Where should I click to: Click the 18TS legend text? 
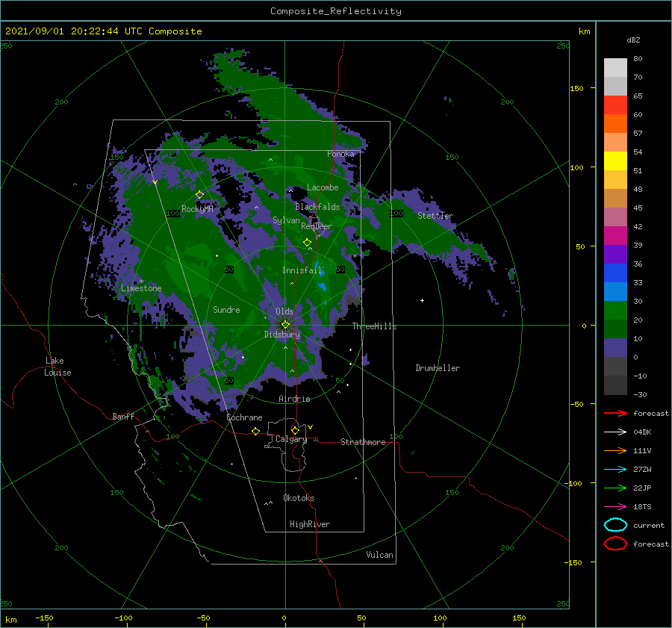click(x=642, y=507)
